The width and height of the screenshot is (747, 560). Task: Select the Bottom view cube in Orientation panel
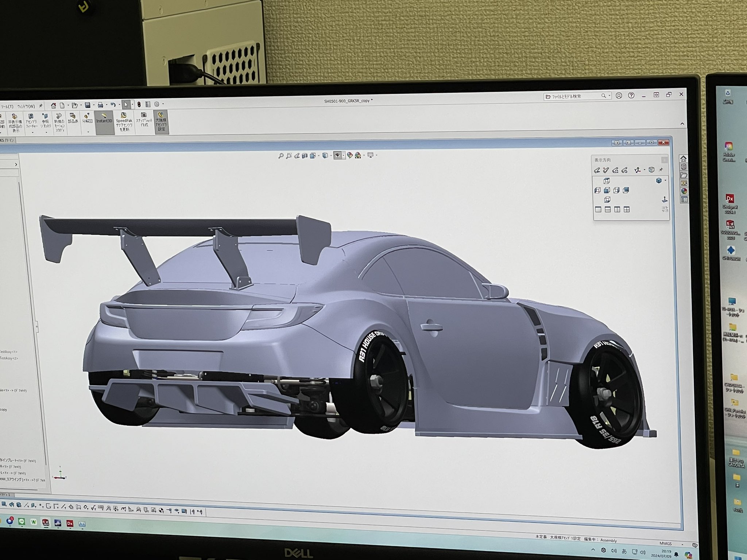tap(607, 200)
